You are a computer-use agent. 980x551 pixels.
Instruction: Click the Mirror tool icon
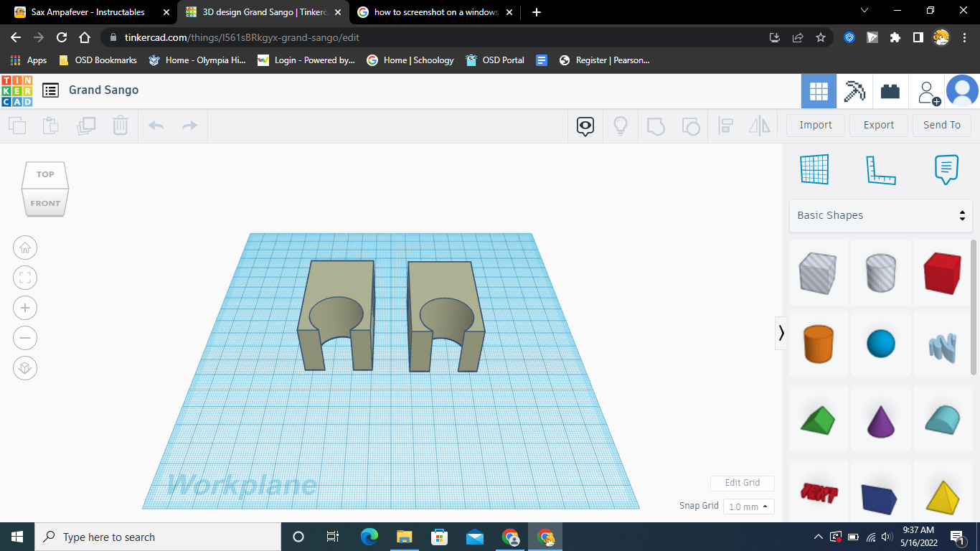[760, 126]
